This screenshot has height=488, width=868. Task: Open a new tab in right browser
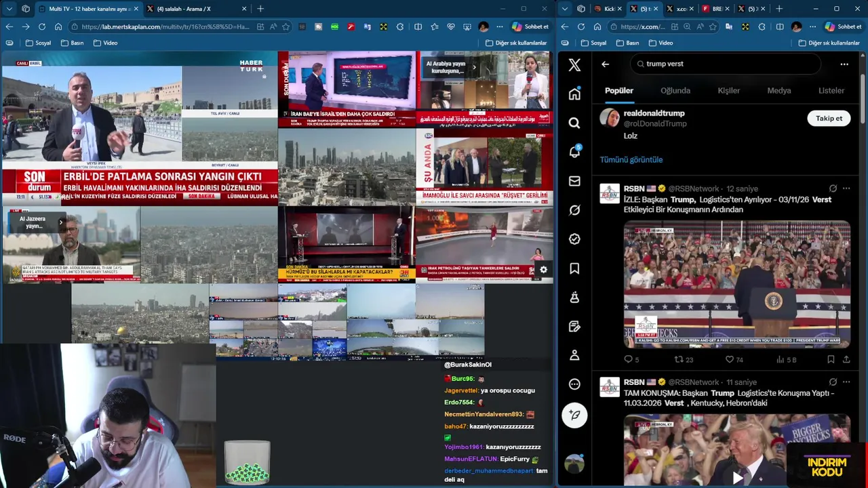(779, 9)
